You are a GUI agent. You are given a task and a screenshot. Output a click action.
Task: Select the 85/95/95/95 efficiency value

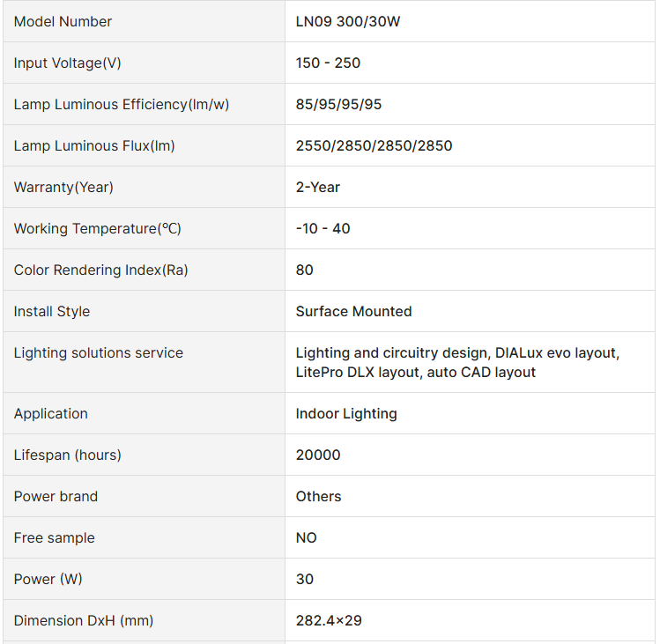[338, 104]
